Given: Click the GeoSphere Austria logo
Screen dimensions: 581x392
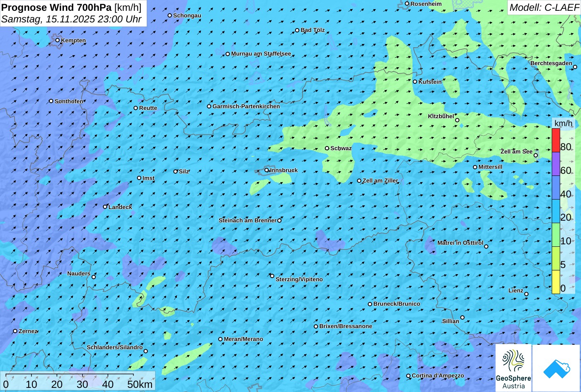Looking at the screenshot, I should [513, 368].
